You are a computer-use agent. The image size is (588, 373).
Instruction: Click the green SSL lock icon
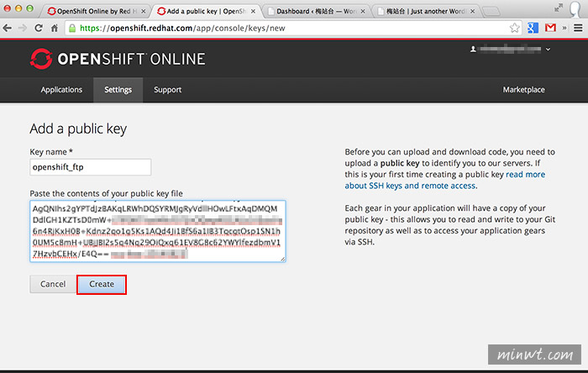coord(72,28)
